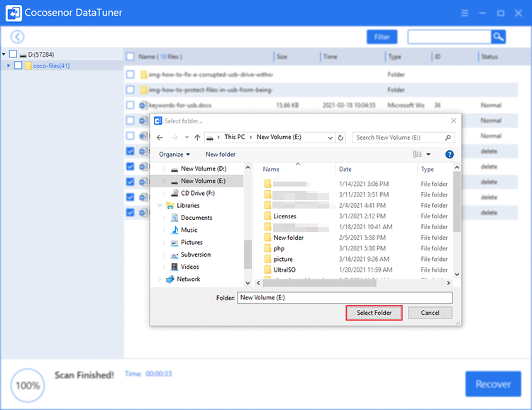Collapse the D:(57284) tree node
This screenshot has width=532, height=410.
coord(4,55)
